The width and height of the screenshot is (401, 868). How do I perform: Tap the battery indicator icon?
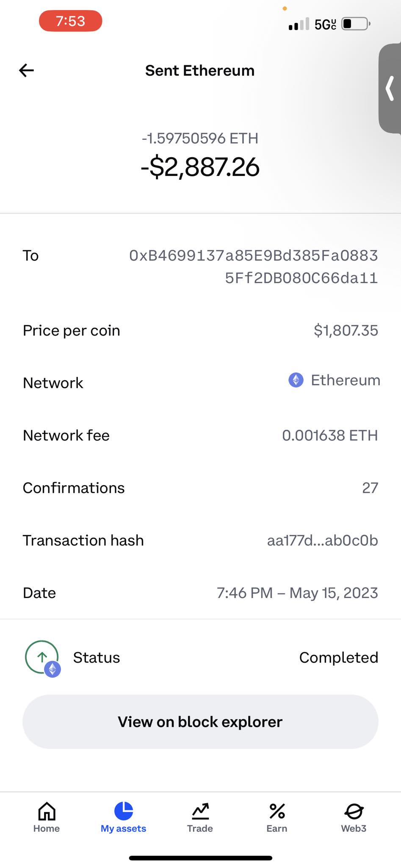click(x=356, y=24)
